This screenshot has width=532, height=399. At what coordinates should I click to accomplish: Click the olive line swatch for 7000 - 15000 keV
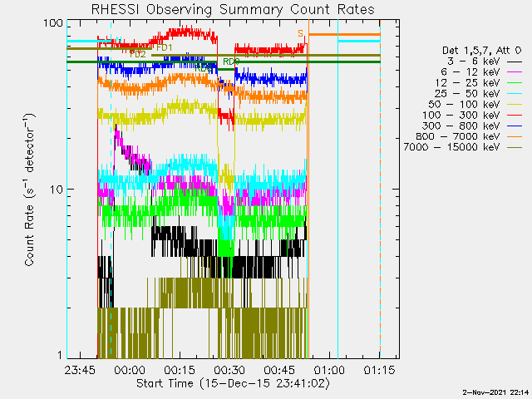tap(515, 147)
